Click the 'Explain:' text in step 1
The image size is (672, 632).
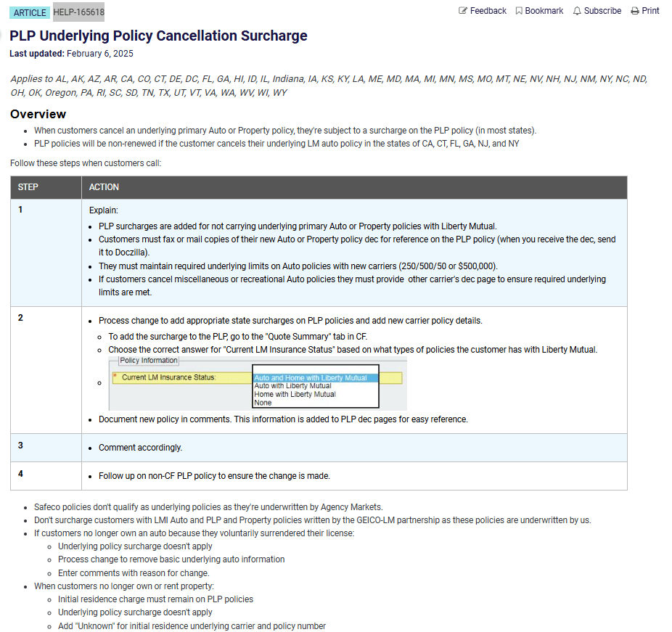104,210
